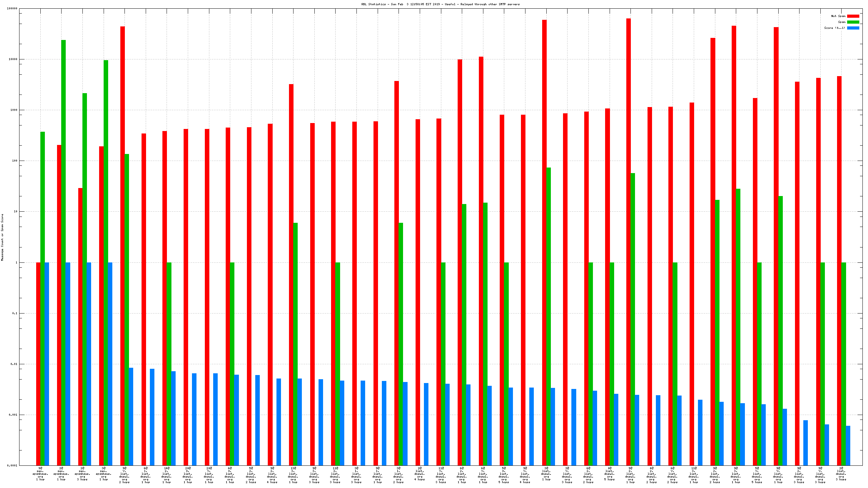The width and height of the screenshot is (868, 488).
Task: Click the 'Message Count or Spam Score' axis label
Action: (2, 237)
